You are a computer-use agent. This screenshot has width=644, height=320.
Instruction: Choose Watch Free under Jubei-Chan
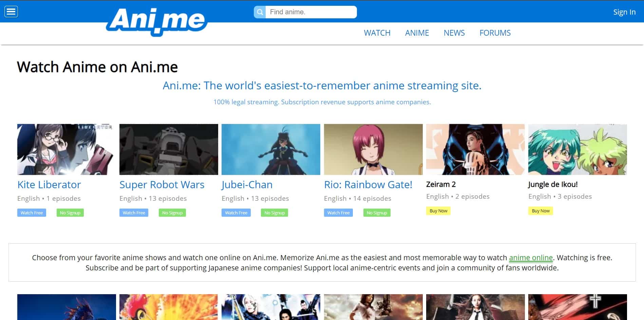236,213
